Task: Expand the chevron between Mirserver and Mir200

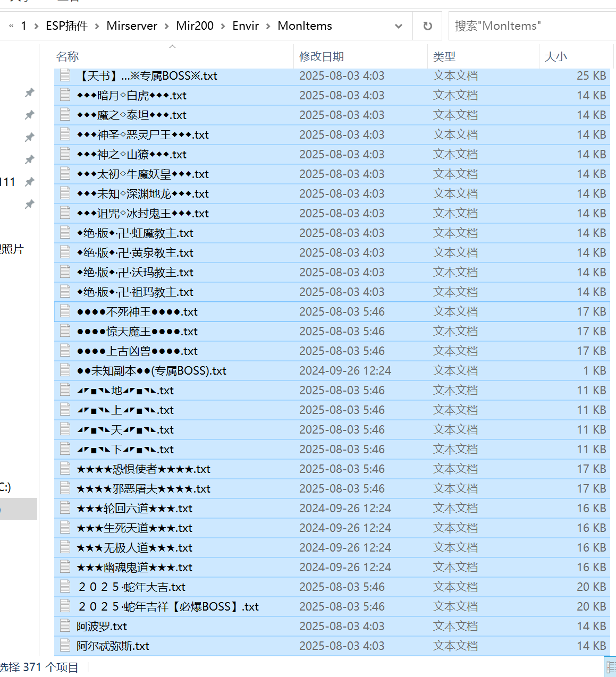Action: pos(167,26)
